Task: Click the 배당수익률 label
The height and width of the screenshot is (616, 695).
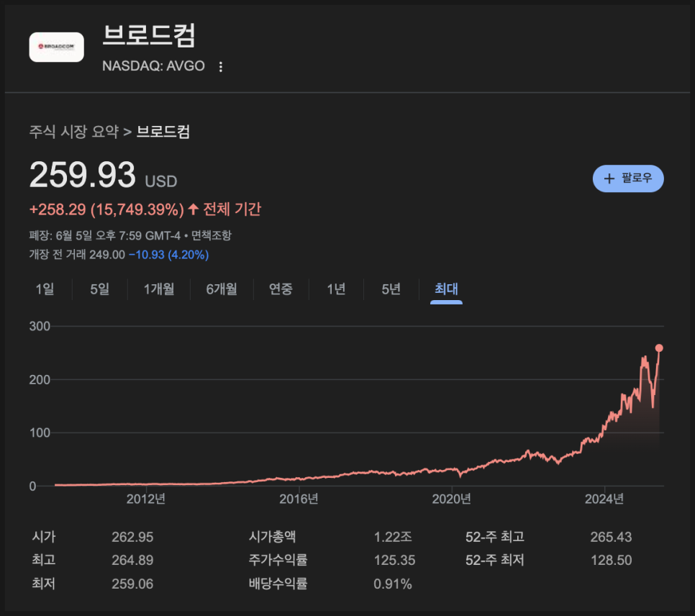Action: point(278,584)
